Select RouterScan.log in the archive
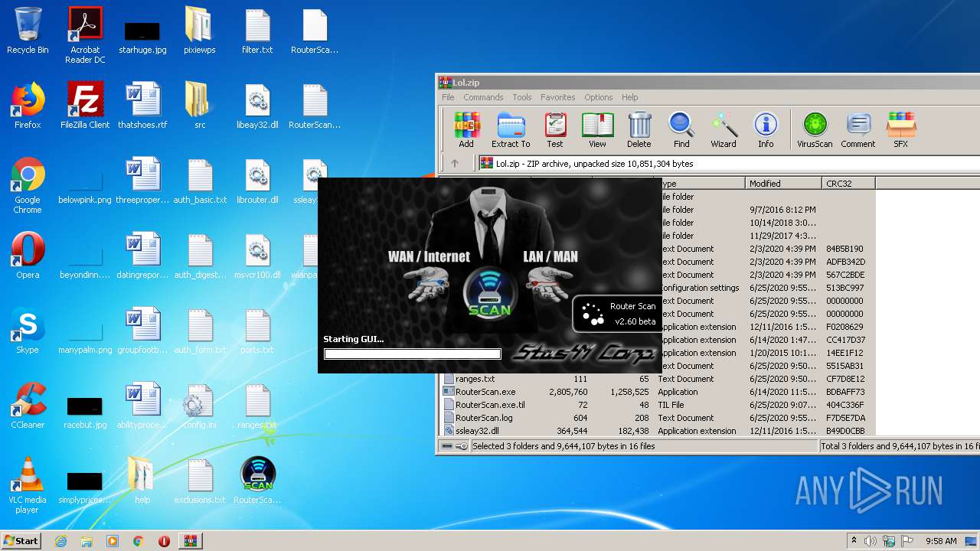980x551 pixels. [484, 418]
